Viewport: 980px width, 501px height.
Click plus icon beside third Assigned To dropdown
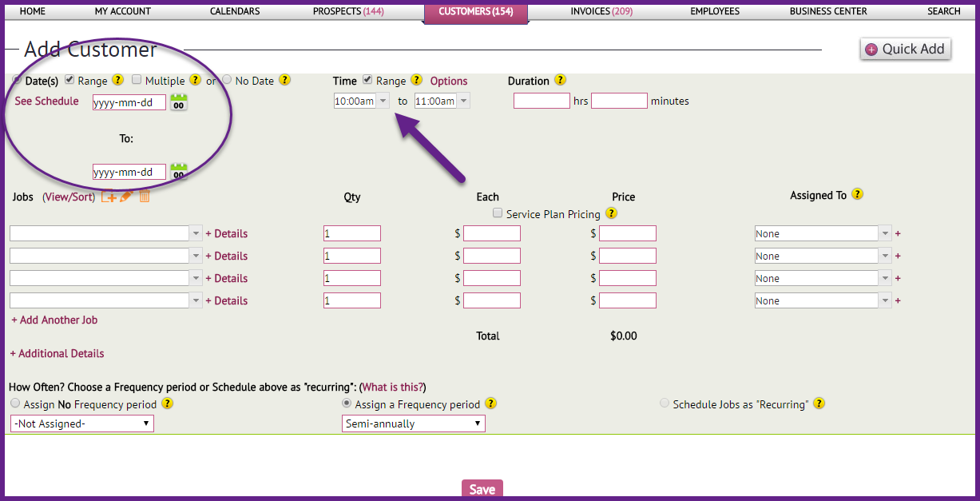pyautogui.click(x=898, y=278)
